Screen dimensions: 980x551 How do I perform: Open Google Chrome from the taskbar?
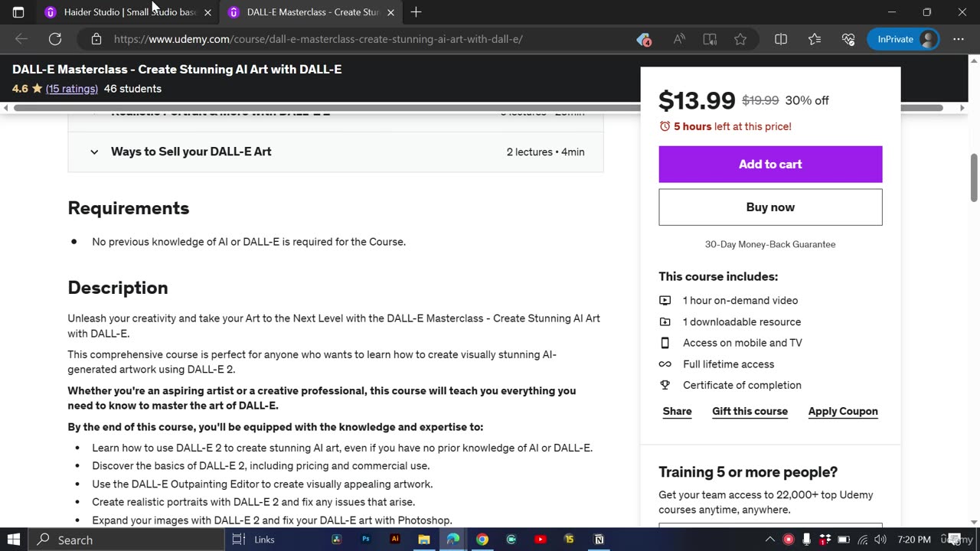click(x=482, y=540)
